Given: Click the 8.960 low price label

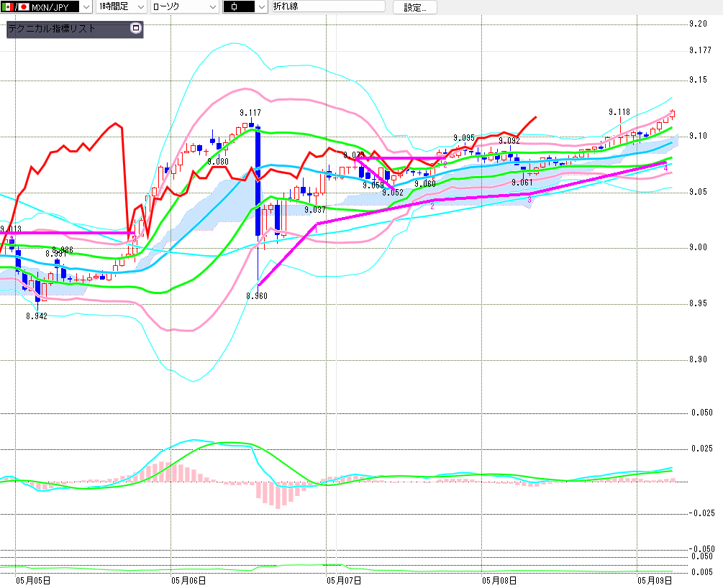Looking at the screenshot, I should click(257, 296).
